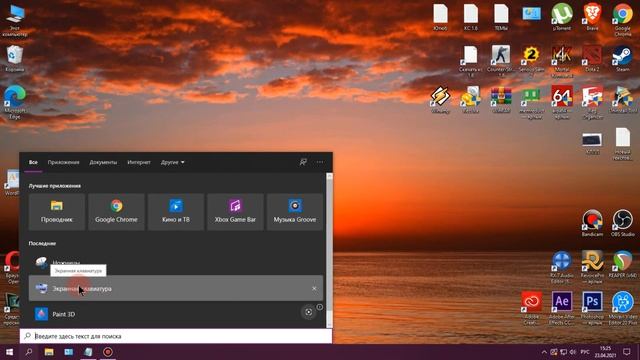Select the Microsoft Edge desktop shortcut

point(15,102)
